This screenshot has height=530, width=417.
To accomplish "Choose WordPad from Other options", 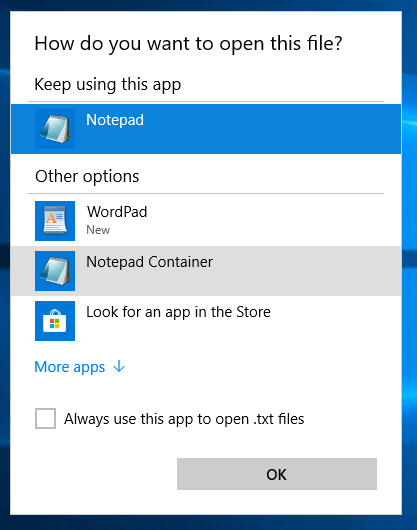I will tap(206, 221).
